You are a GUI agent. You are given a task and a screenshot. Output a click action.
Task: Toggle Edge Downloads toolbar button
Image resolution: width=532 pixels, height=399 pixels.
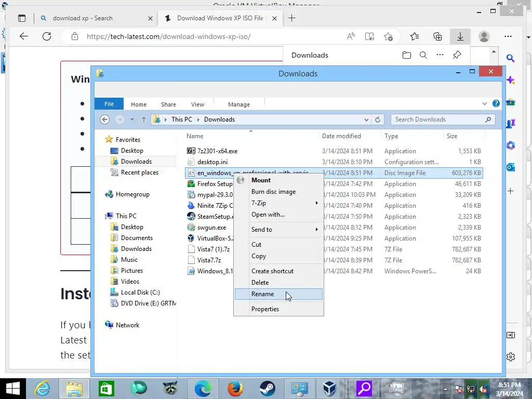click(x=460, y=36)
